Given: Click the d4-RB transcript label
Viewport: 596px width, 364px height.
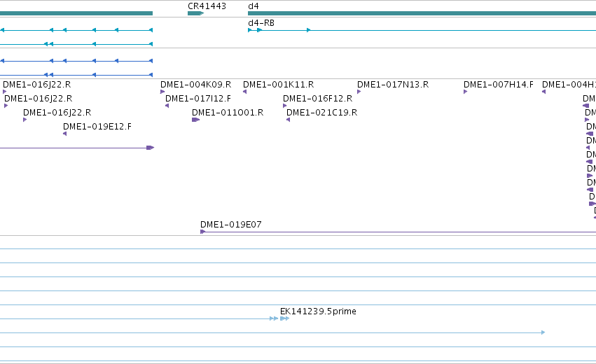Looking at the screenshot, I should (261, 23).
